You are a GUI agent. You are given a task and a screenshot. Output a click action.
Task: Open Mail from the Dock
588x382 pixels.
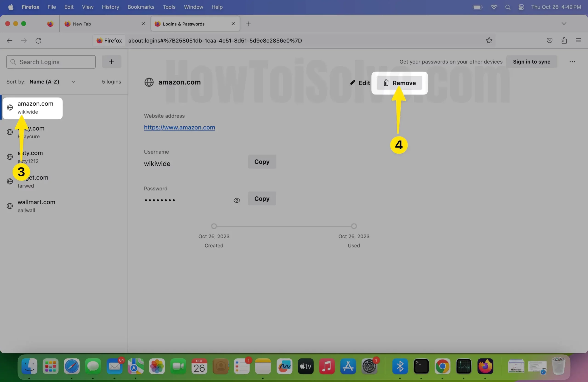(x=115, y=366)
